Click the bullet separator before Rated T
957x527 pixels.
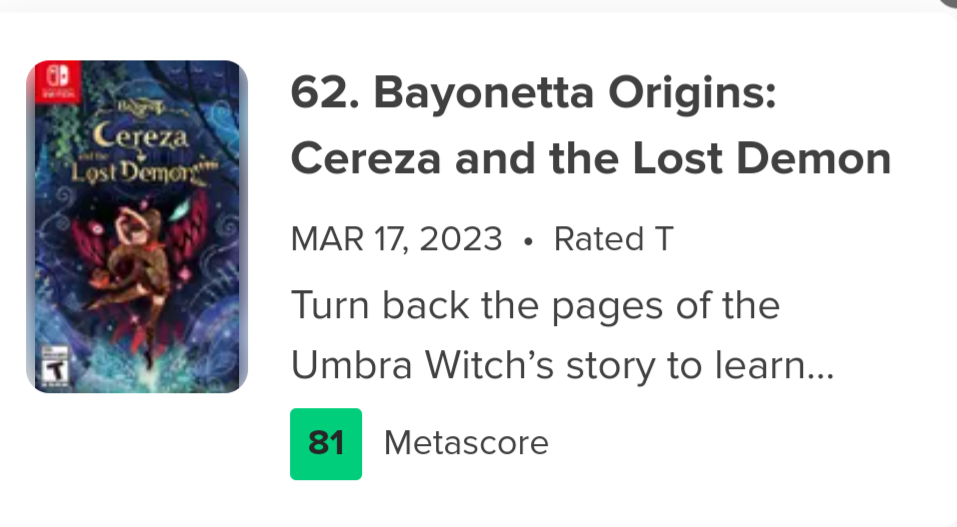528,241
